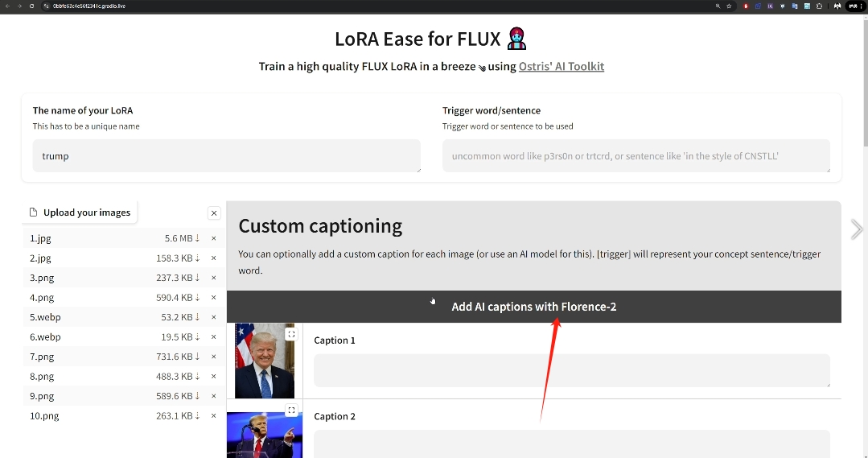868x458 pixels.
Task: Bookmark this page with the star icon
Action: pyautogui.click(x=729, y=6)
